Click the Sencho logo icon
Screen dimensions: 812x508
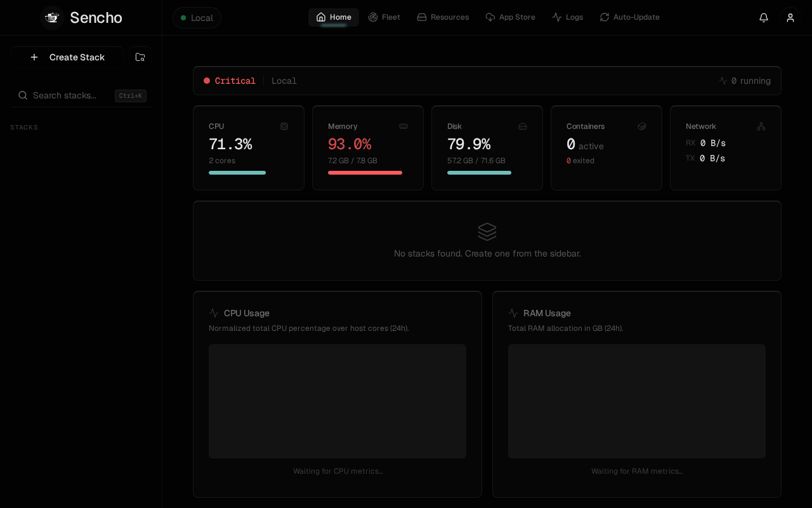[52, 18]
